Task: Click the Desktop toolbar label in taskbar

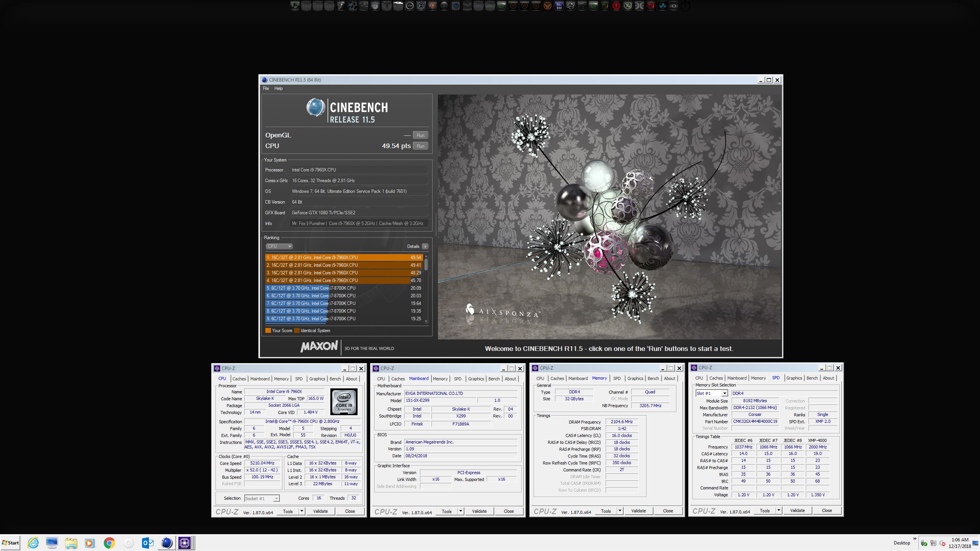Action: (902, 543)
